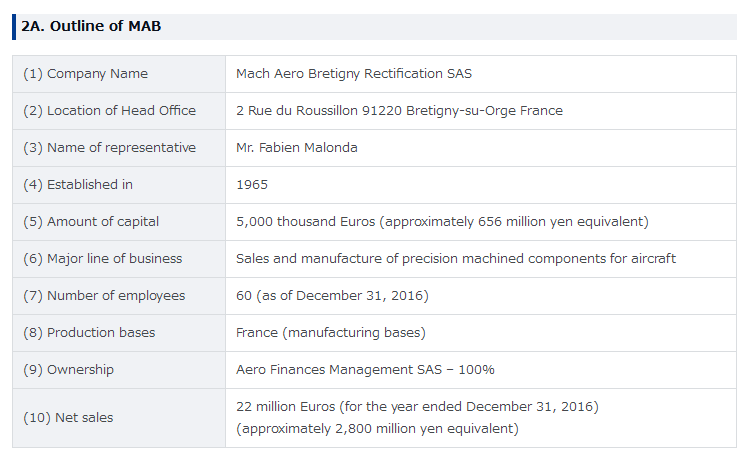Image resolution: width=749 pixels, height=458 pixels.
Task: Click the France (manufacturing bases) value
Action: [x=330, y=332]
